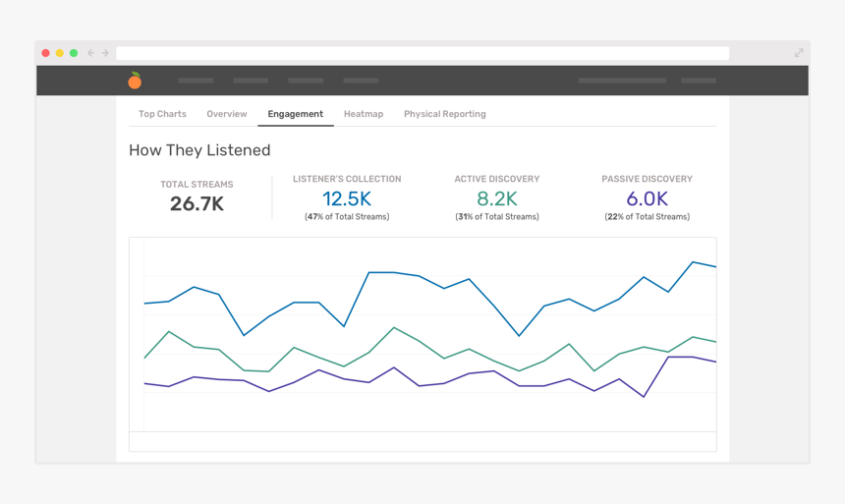Open the Overview tab
This screenshot has width=845, height=504.
(226, 114)
